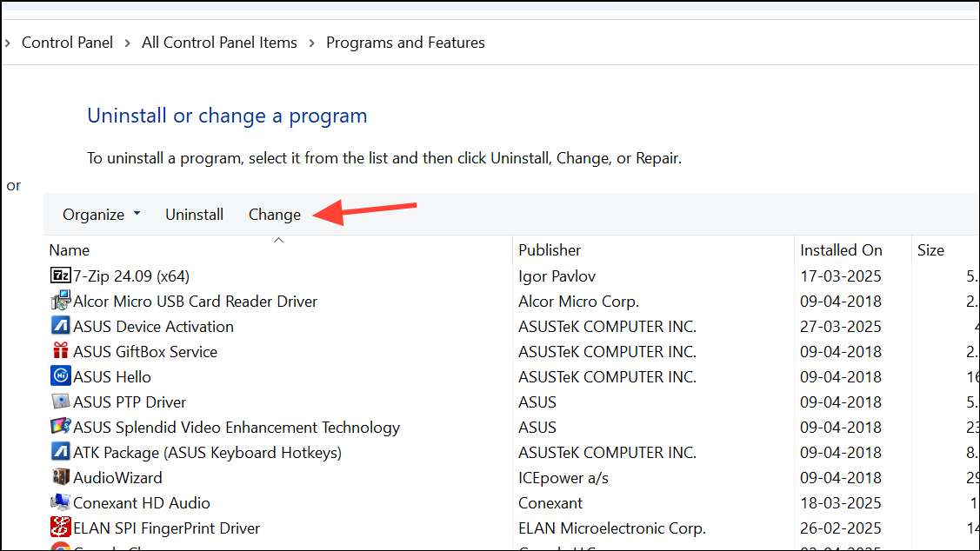
Task: Expand the leading breadcrumb chevron
Action: coord(8,43)
